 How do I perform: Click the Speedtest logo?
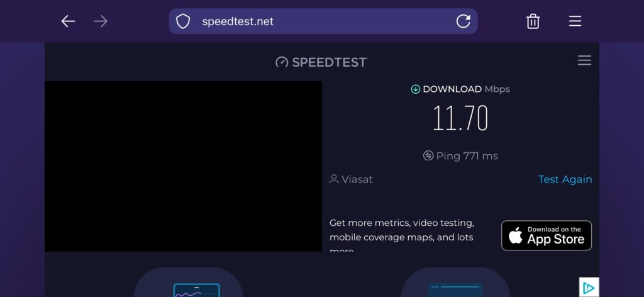coord(321,62)
